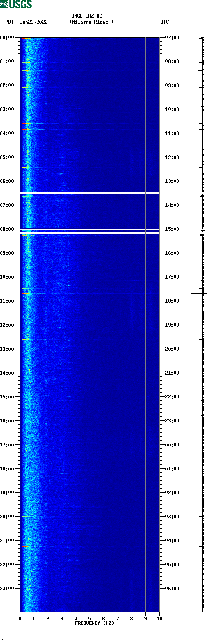Click the '00:00' PDT time label
This screenshot has width=220, height=644.
(x=7, y=38)
